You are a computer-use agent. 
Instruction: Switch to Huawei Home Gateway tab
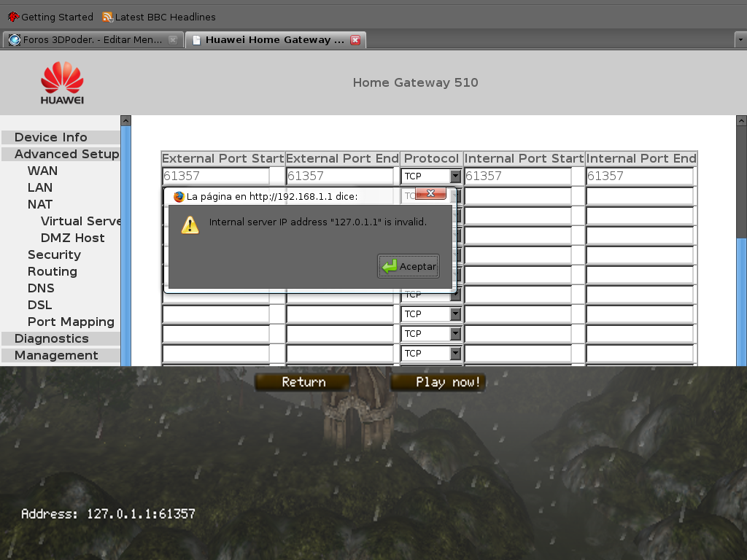pyautogui.click(x=275, y=40)
